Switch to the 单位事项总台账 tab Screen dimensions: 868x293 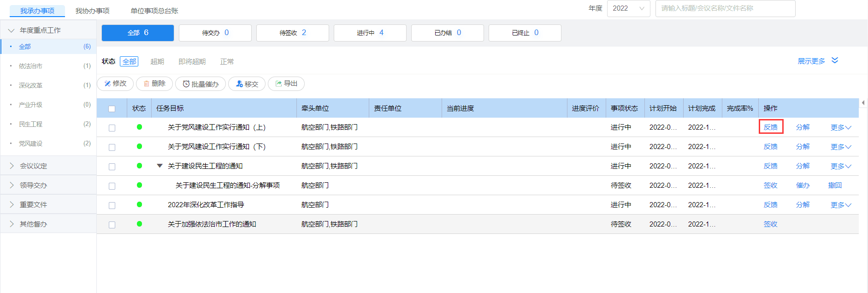154,11
